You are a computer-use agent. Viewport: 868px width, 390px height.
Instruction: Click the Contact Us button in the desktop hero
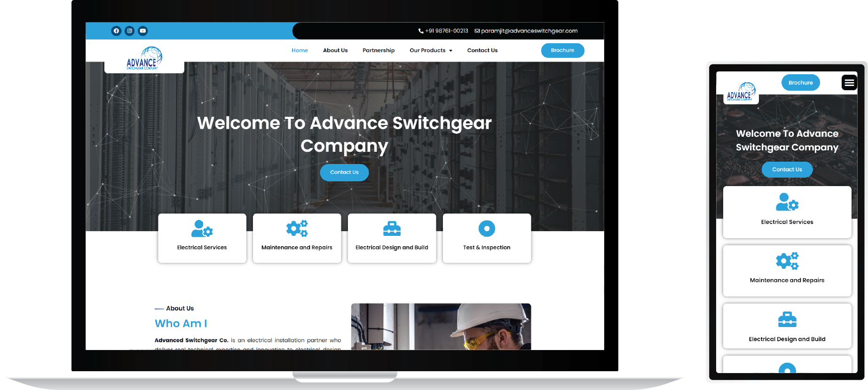click(x=344, y=172)
